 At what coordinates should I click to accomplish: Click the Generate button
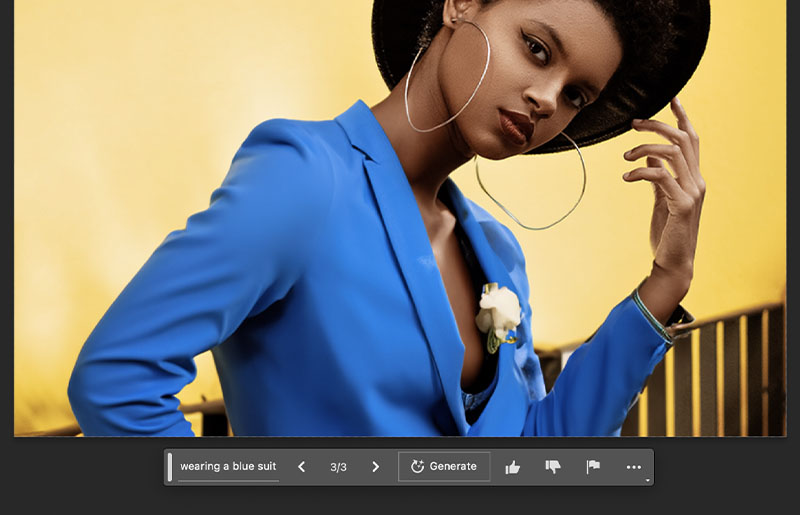tap(444, 467)
